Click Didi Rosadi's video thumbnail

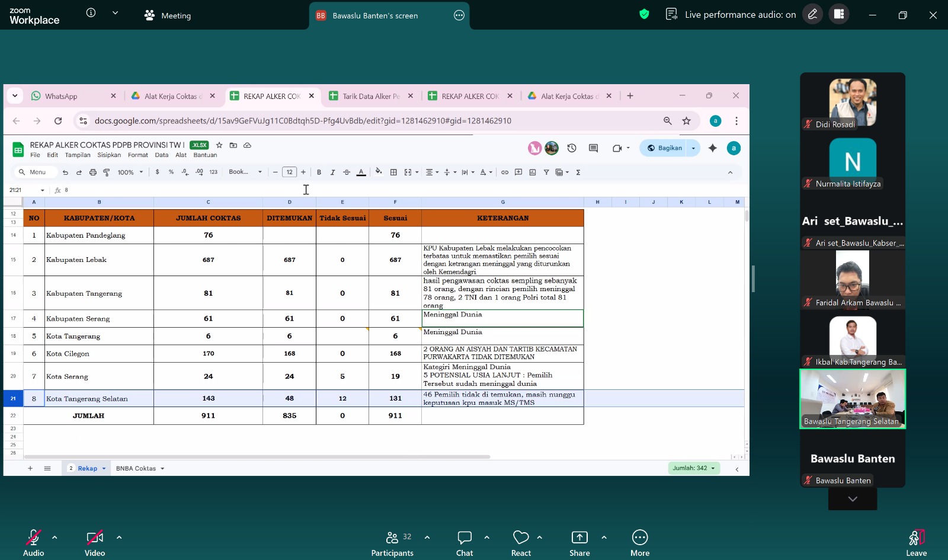point(853,102)
